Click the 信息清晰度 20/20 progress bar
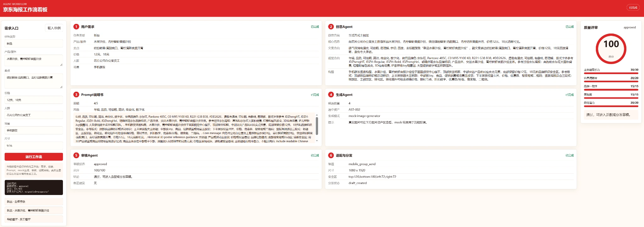 pos(611,81)
